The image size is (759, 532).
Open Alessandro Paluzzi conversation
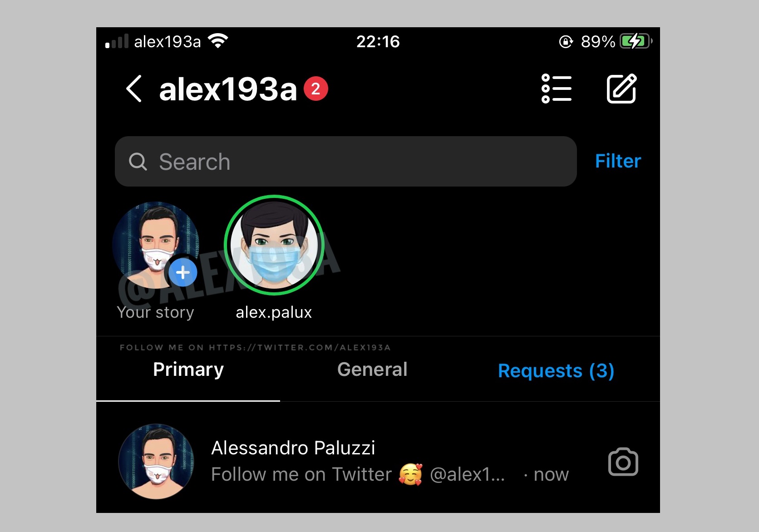378,461
